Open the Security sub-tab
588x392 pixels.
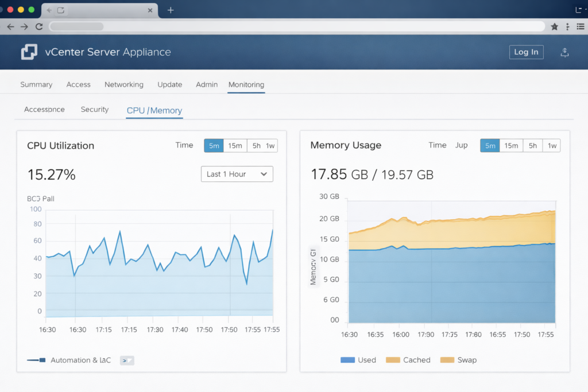click(94, 109)
